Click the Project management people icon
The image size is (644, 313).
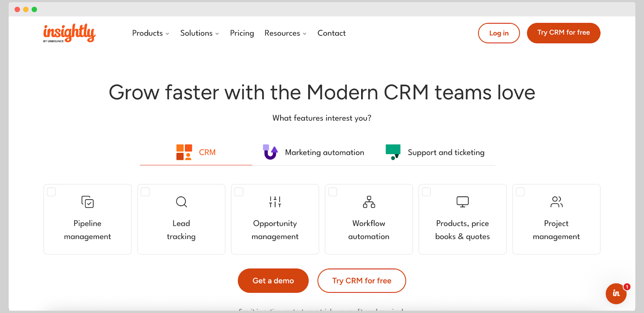(556, 202)
